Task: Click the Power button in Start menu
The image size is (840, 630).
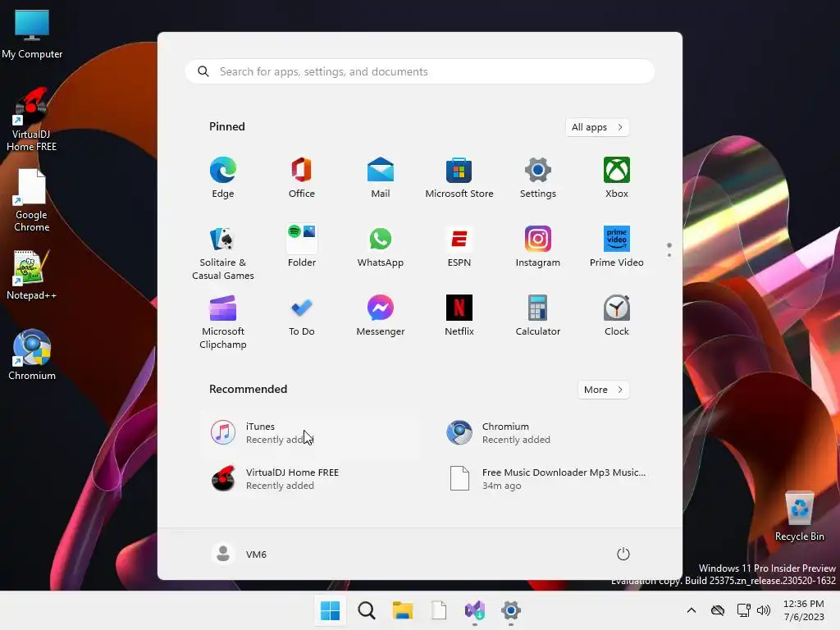Action: pyautogui.click(x=623, y=554)
